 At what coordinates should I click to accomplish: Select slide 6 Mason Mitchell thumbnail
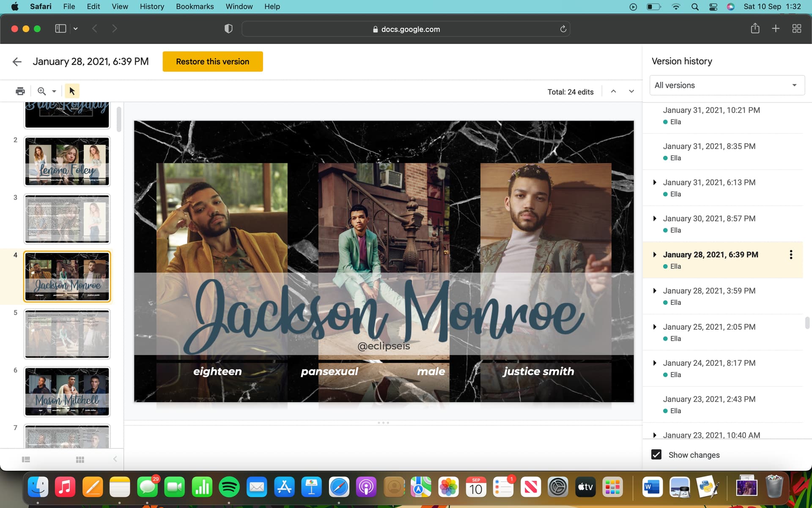click(x=67, y=392)
